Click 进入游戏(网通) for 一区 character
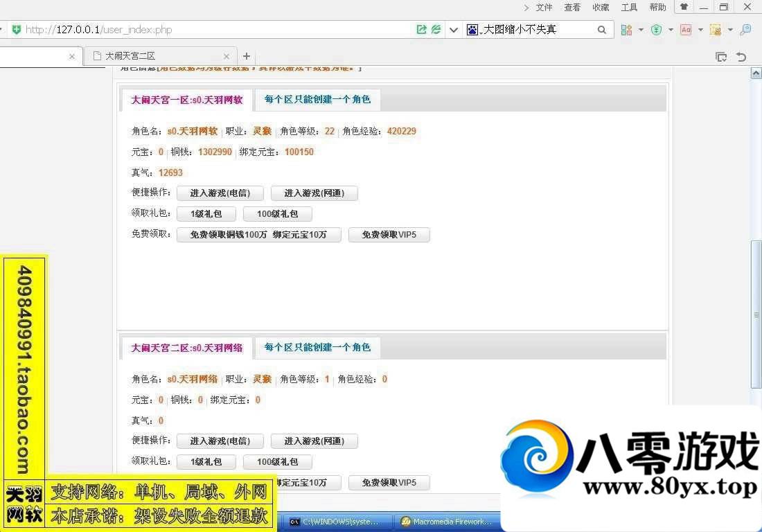This screenshot has height=532, width=762. pyautogui.click(x=314, y=193)
